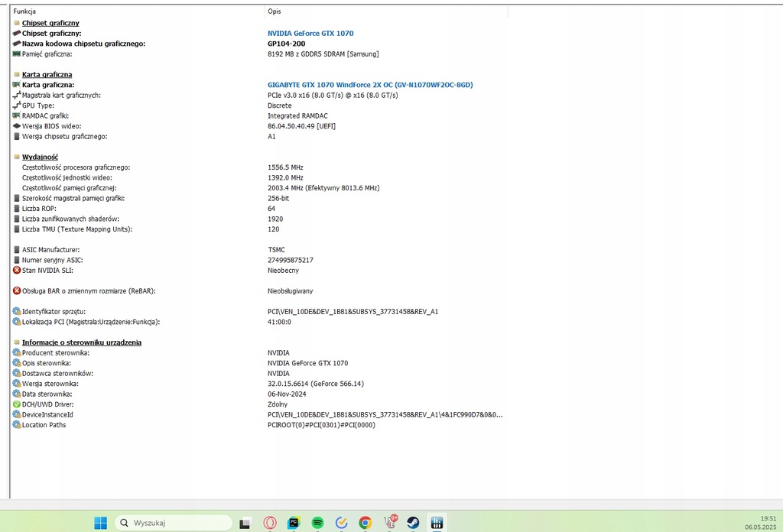Click the Funkcja column header
This screenshot has width=783, height=532.
24,11
